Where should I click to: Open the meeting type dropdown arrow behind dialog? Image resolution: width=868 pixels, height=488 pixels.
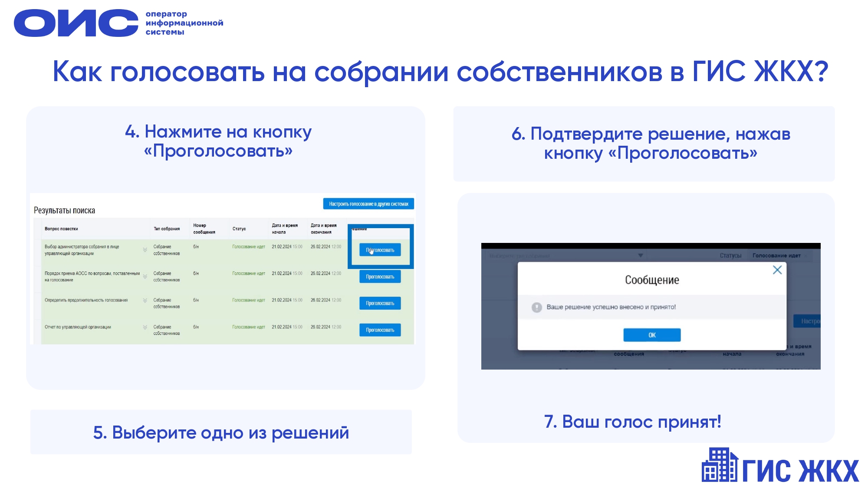coord(641,255)
